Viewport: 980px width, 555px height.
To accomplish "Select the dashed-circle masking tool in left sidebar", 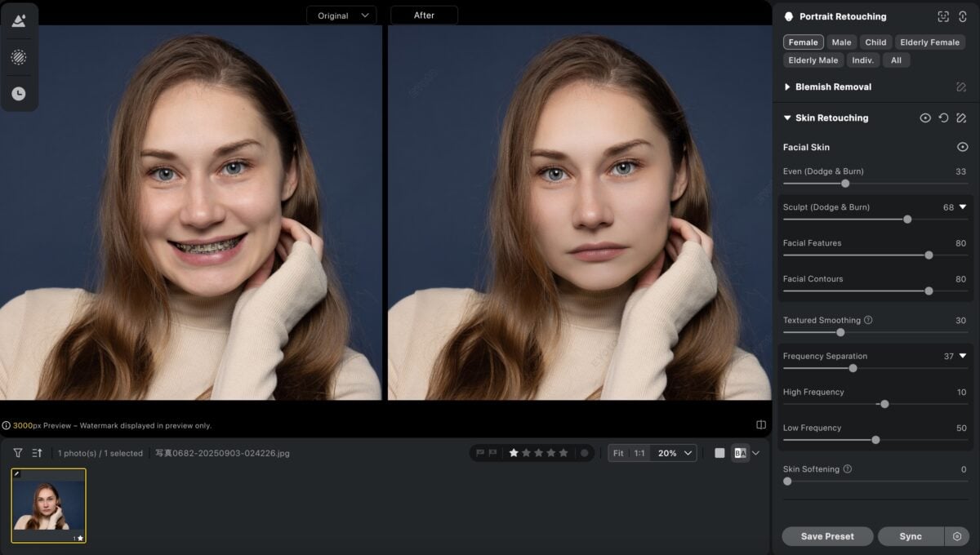I will (x=20, y=57).
